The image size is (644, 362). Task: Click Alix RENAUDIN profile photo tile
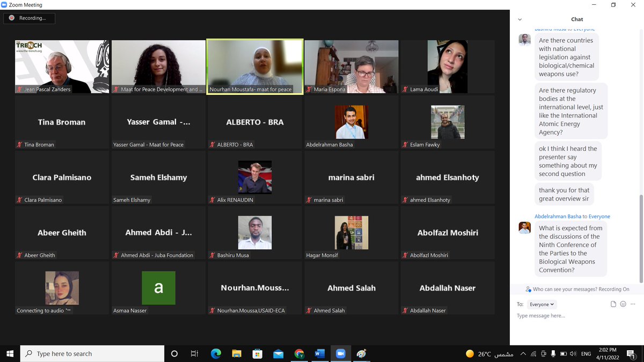[255, 177]
